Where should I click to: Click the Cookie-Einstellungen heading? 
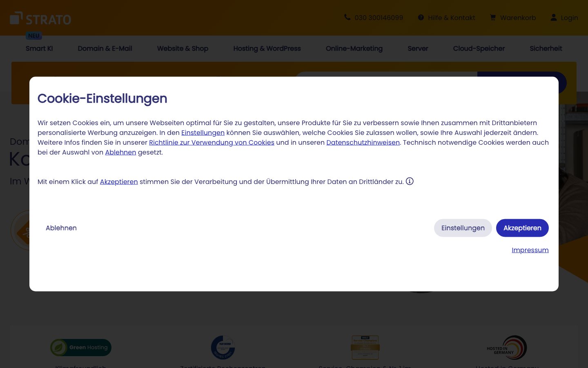102,99
